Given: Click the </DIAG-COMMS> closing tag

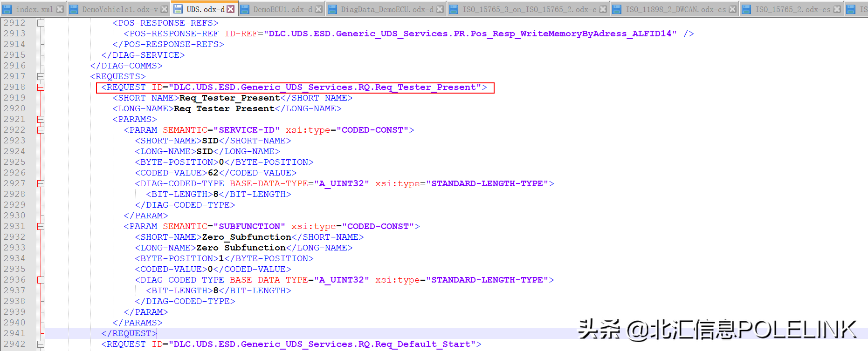Looking at the screenshot, I should pyautogui.click(x=126, y=66).
